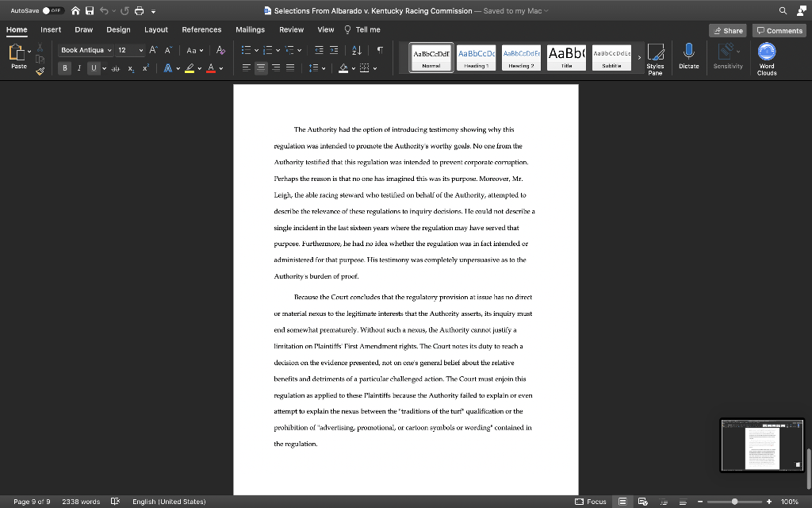This screenshot has width=812, height=508.
Task: Expand bullet list options arrow
Action: [x=256, y=50]
